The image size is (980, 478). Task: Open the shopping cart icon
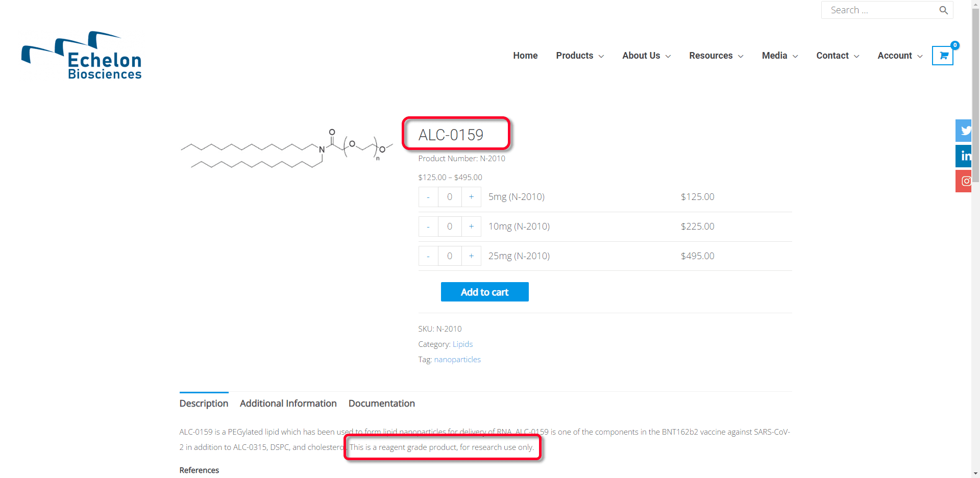coord(943,56)
